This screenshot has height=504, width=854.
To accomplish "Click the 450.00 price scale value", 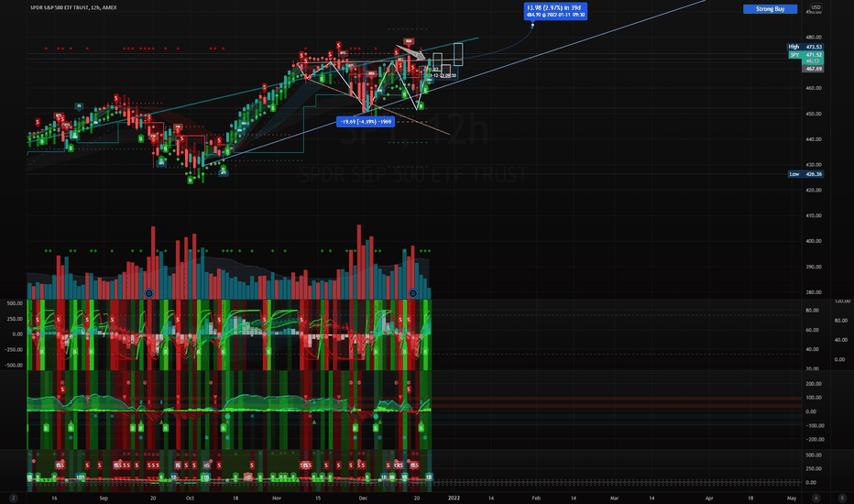I will click(x=814, y=114).
